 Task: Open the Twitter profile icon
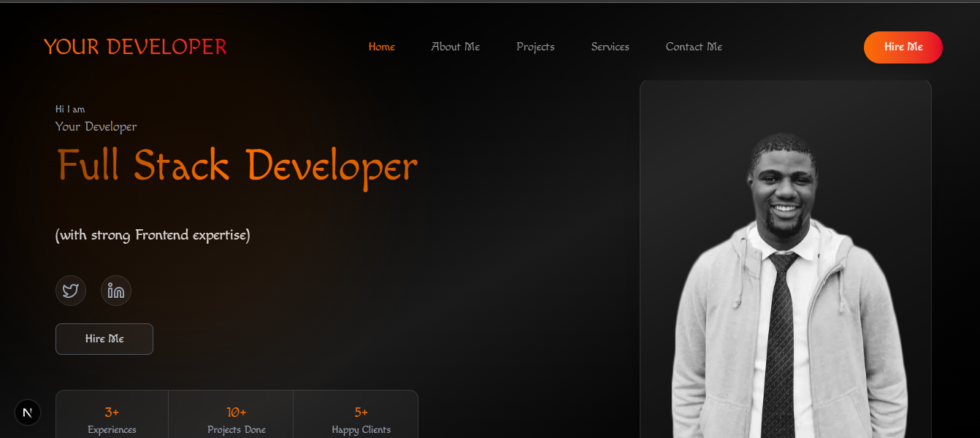click(x=71, y=291)
